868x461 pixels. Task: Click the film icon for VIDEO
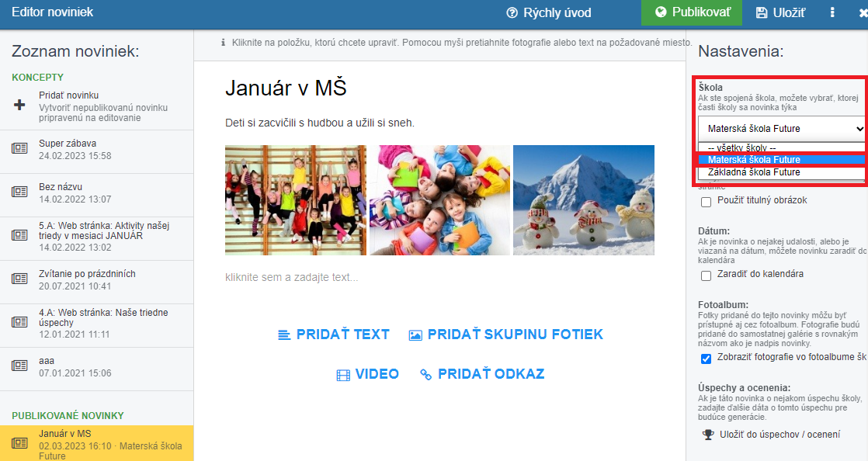343,375
